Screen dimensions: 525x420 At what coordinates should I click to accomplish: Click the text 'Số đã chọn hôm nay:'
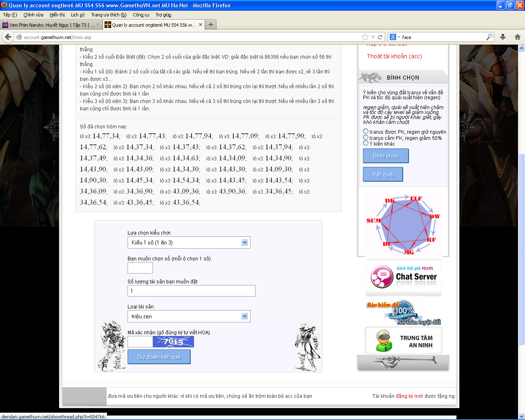[103, 127]
